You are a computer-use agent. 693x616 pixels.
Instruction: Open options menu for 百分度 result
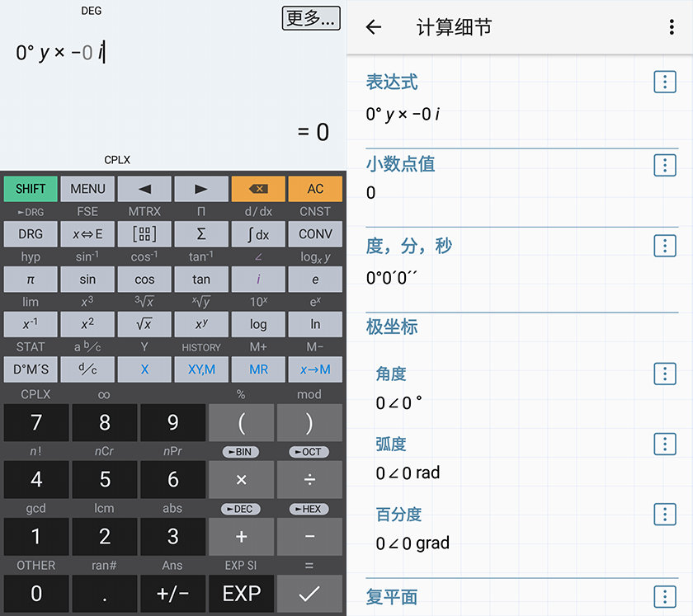point(665,515)
